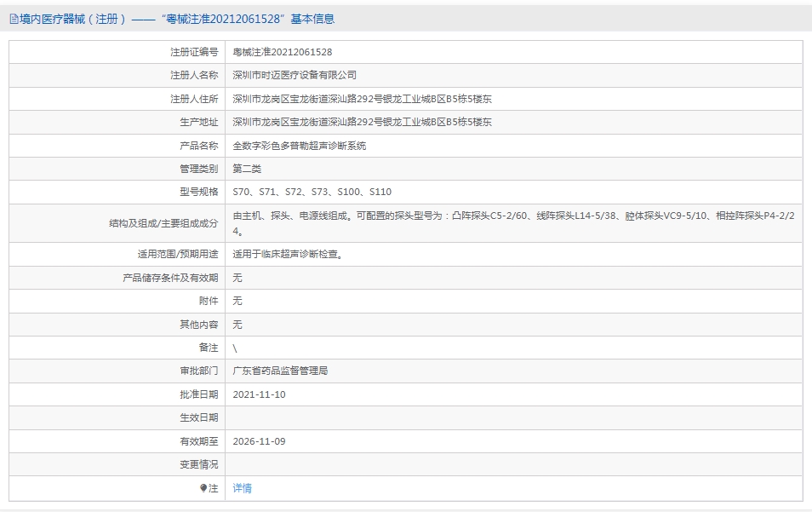
Task: Click the 备注 label
Action: point(209,348)
